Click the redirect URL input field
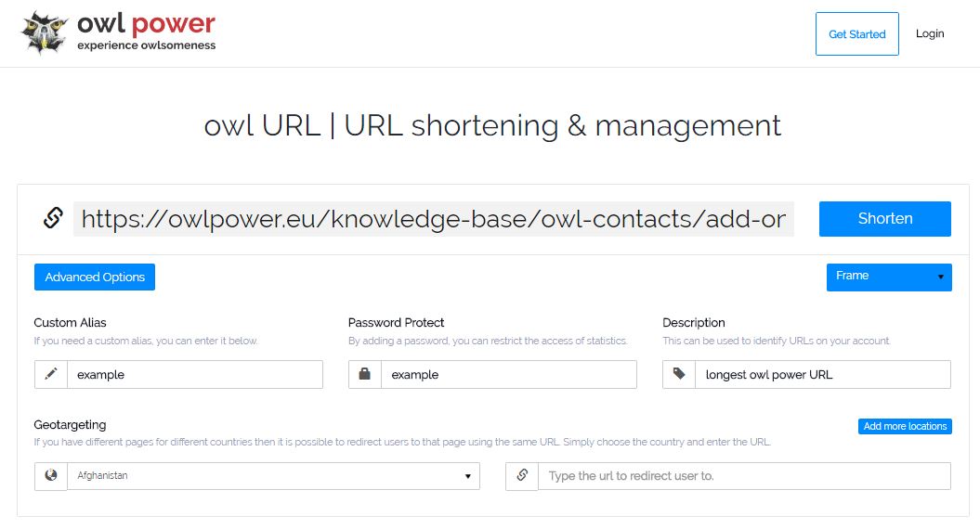 [x=744, y=476]
